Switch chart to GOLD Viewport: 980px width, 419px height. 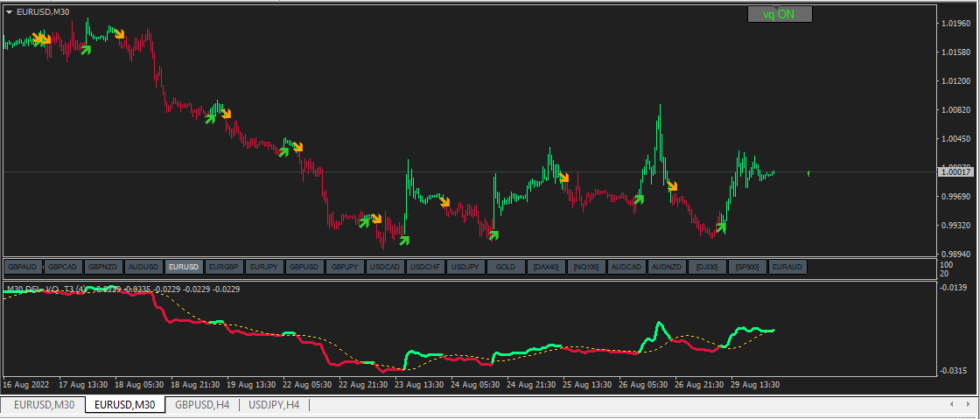tap(506, 268)
